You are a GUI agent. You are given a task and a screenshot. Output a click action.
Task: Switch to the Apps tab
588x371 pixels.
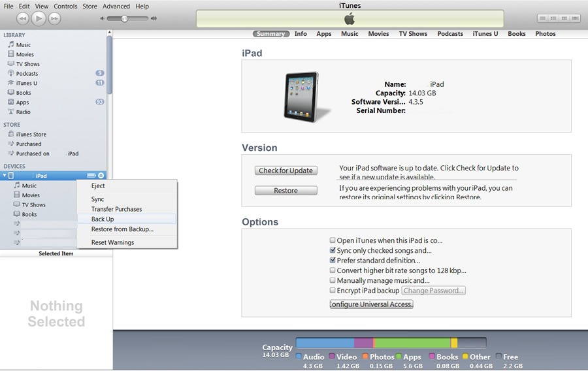tap(323, 34)
